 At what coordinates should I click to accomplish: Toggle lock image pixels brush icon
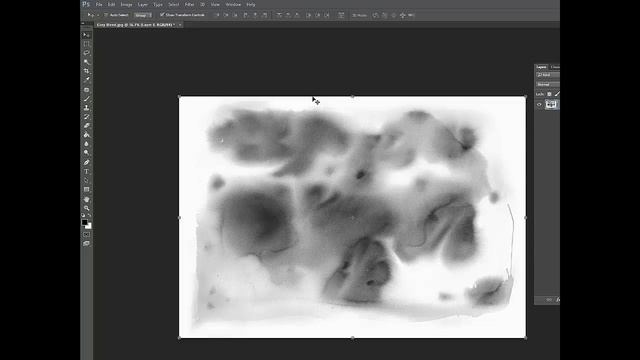(x=557, y=94)
